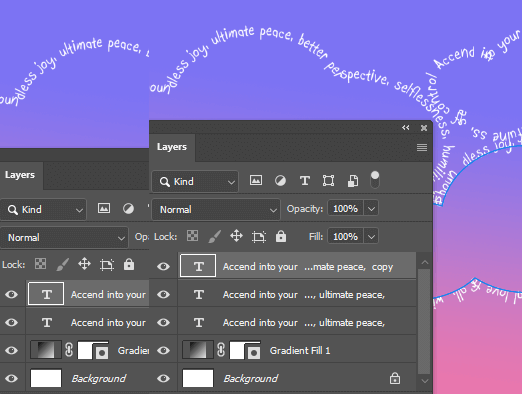This screenshot has width=522, height=394.
Task: Lock position move icon in right panel
Action: tap(236, 236)
